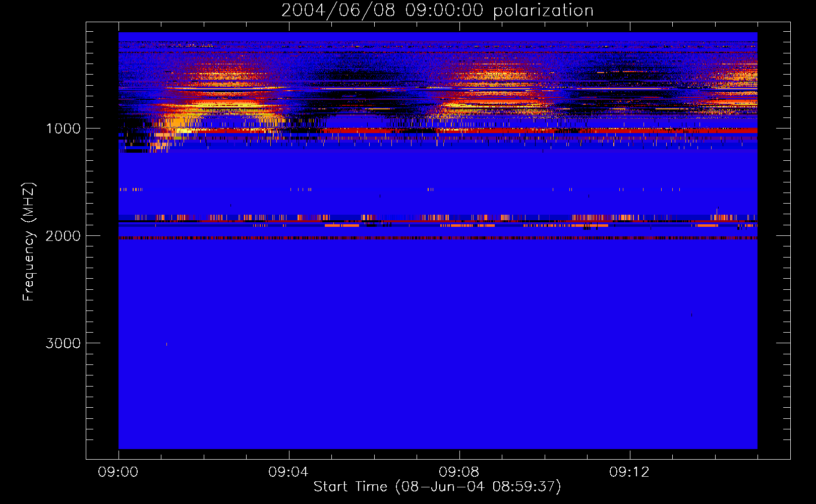Click the 09:00 time tick label
The image size is (816, 504).
point(118,472)
